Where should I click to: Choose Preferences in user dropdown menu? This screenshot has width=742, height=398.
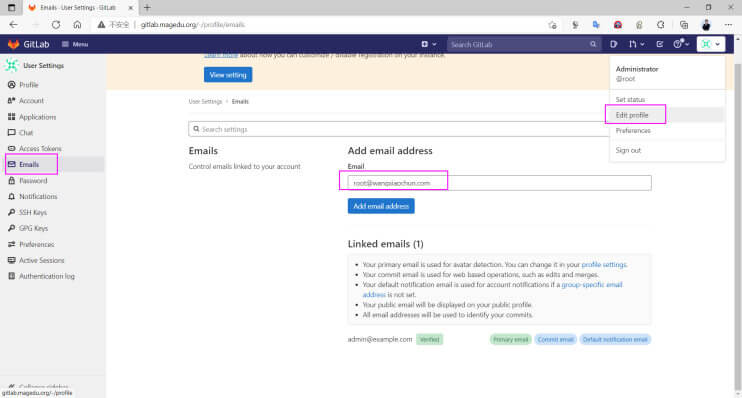click(633, 131)
